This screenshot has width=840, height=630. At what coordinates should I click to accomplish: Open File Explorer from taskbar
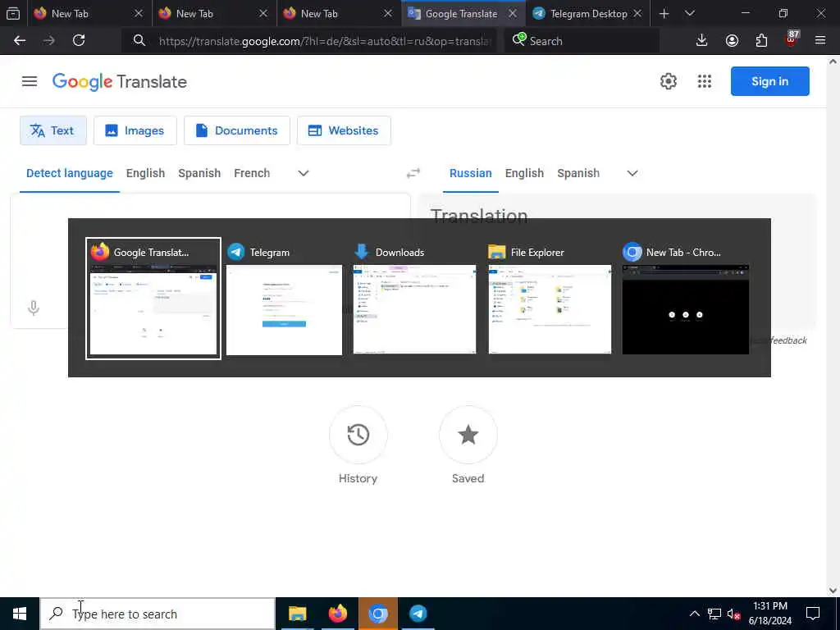tap(297, 614)
